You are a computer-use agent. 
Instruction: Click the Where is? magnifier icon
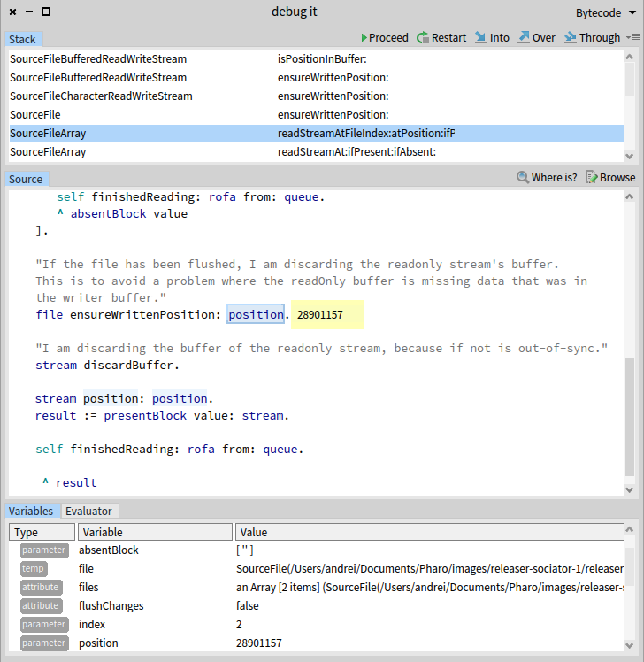[x=523, y=177]
